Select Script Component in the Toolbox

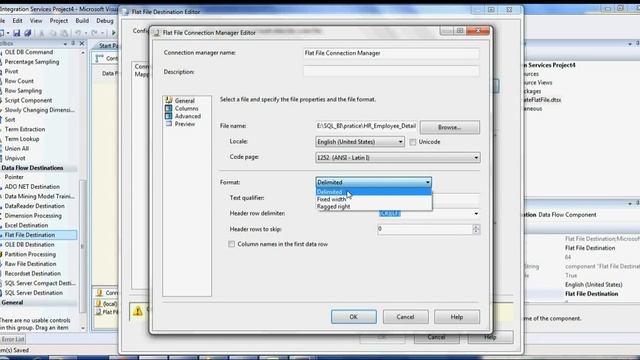click(x=28, y=100)
